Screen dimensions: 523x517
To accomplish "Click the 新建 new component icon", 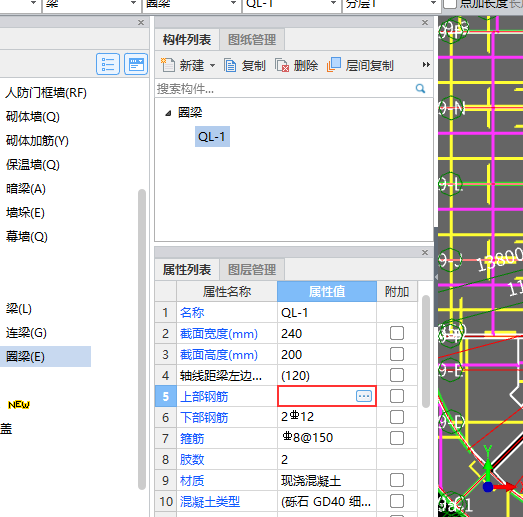I will point(168,65).
